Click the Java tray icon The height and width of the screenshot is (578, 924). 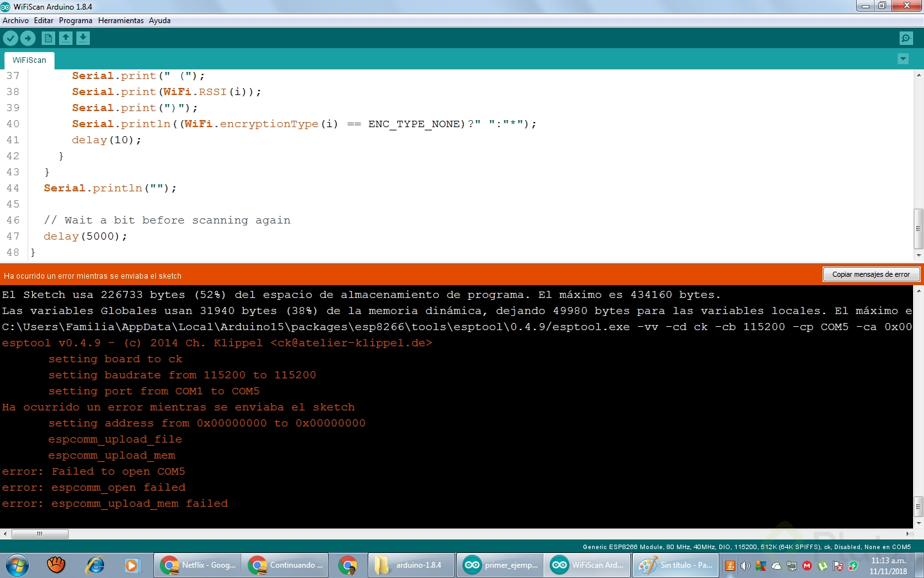730,566
